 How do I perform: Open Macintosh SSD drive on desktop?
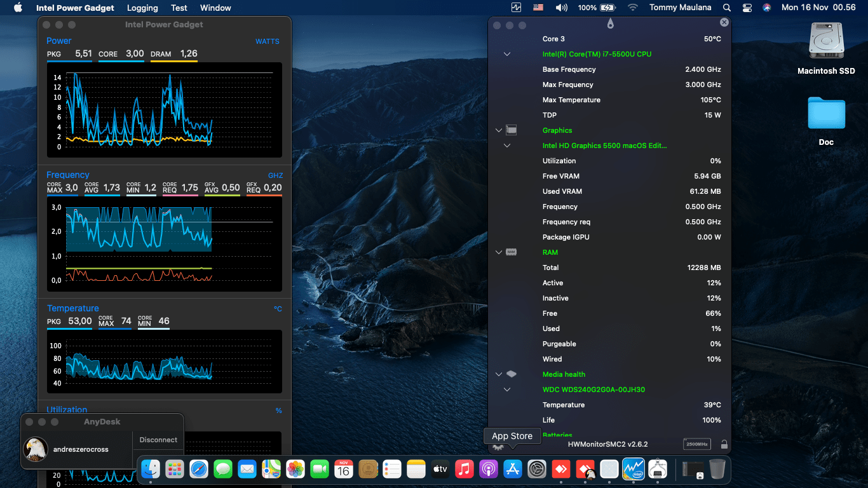pyautogui.click(x=826, y=43)
